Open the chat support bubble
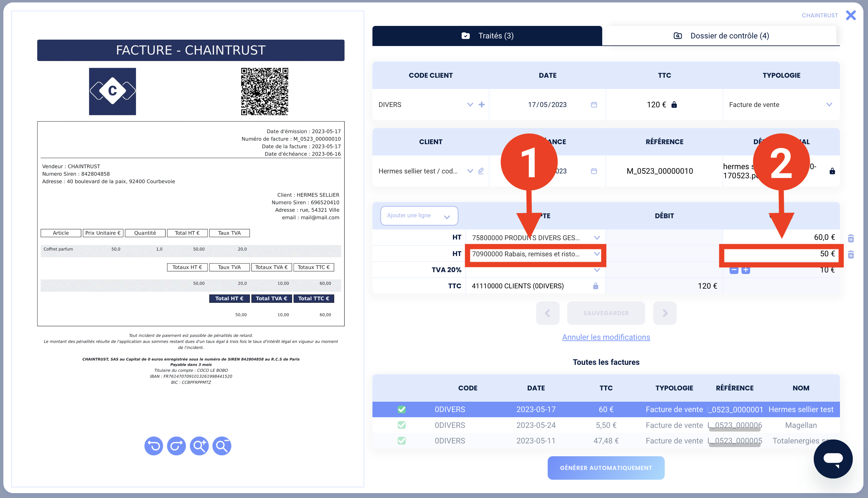Viewport: 868px width, 498px height. tap(833, 459)
